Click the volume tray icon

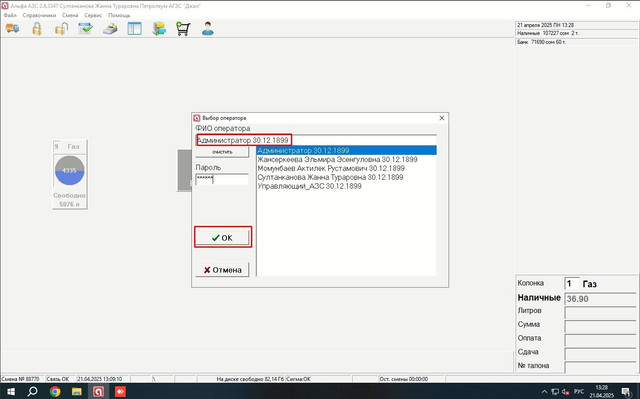click(x=566, y=392)
